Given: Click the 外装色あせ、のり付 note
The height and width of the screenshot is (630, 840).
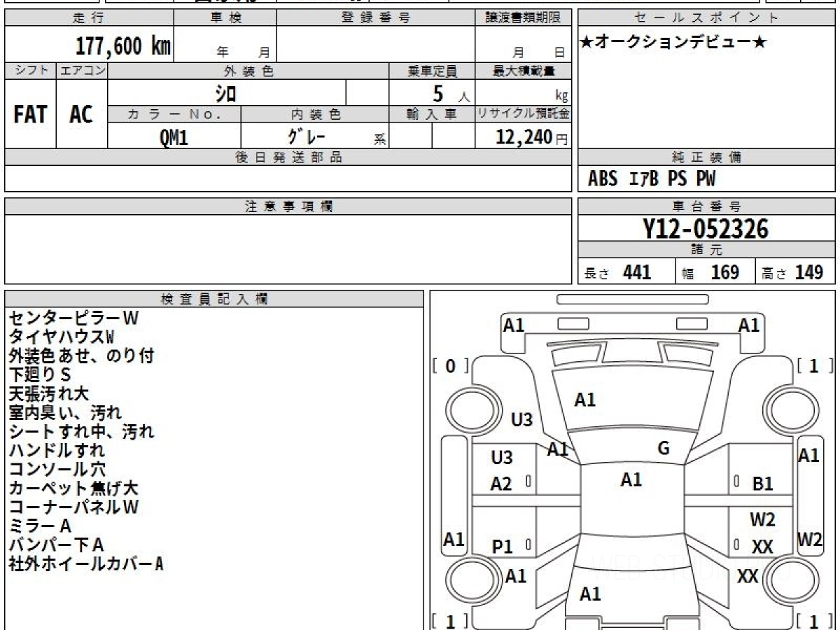Looking at the screenshot, I should (x=81, y=356).
